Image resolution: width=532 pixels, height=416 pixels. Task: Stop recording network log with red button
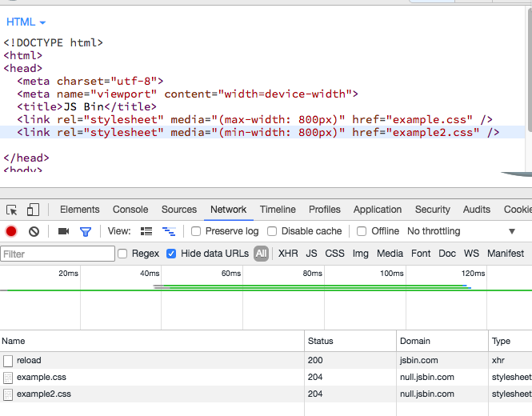click(11, 231)
